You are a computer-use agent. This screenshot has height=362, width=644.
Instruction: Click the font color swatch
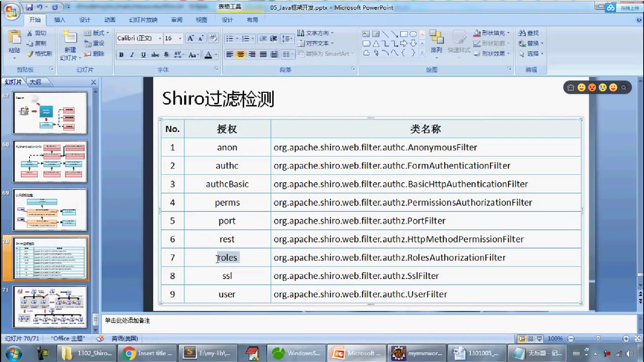(208, 55)
